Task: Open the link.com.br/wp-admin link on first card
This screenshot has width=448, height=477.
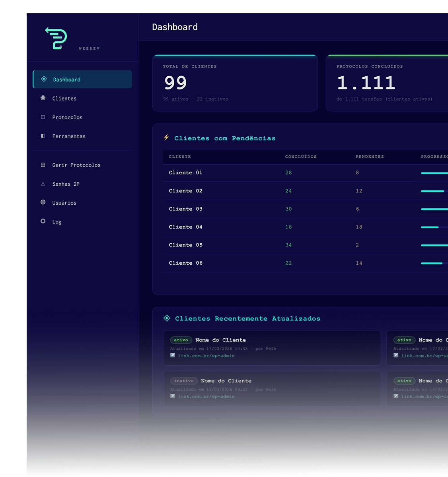Action: (207, 355)
